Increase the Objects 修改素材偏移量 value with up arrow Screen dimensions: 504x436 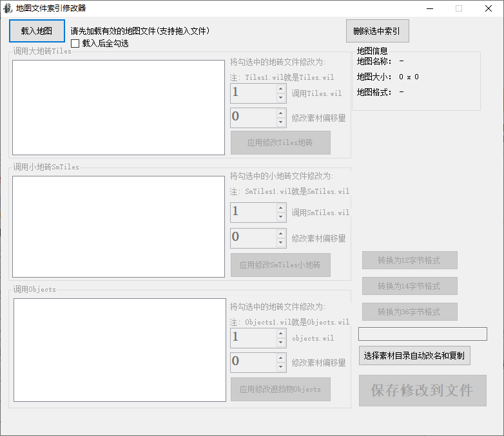(281, 358)
